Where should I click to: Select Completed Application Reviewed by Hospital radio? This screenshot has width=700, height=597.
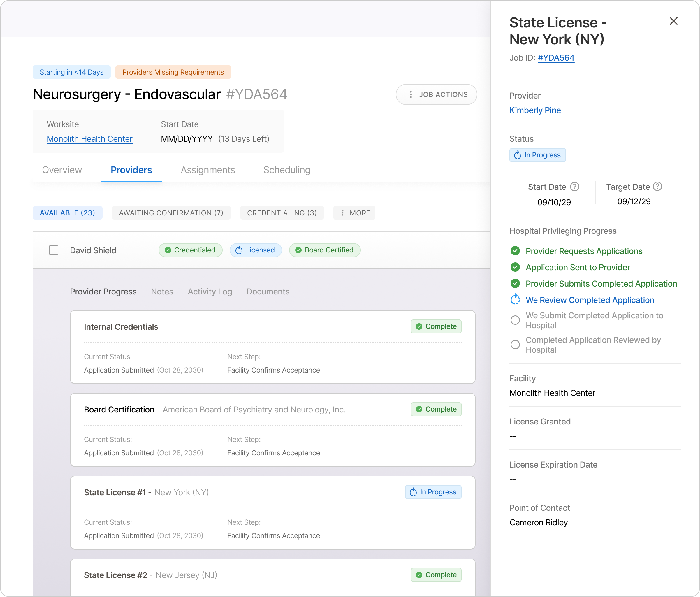(x=515, y=345)
